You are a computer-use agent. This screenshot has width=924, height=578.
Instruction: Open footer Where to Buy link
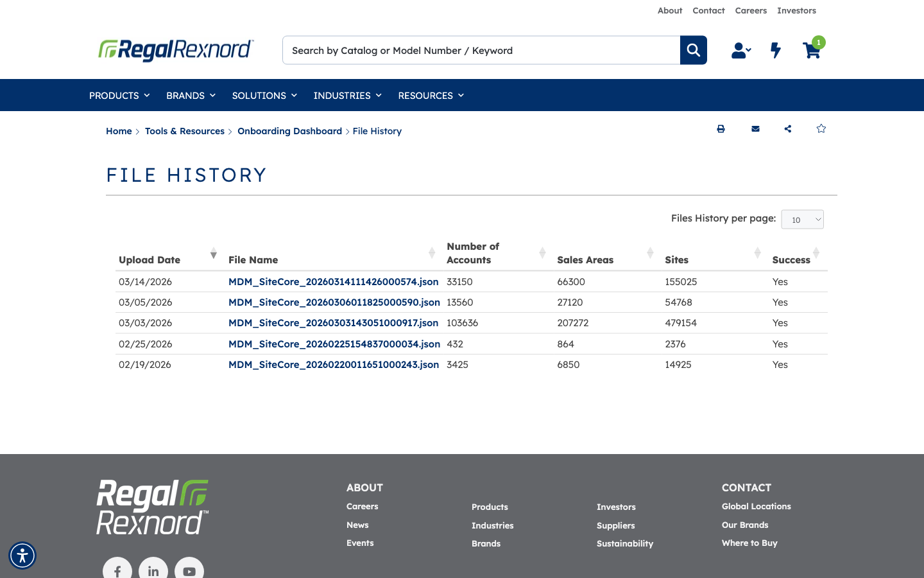click(x=749, y=543)
